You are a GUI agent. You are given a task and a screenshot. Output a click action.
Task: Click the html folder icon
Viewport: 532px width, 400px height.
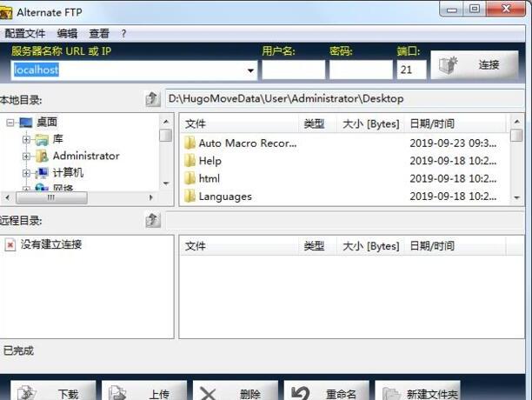tap(190, 178)
